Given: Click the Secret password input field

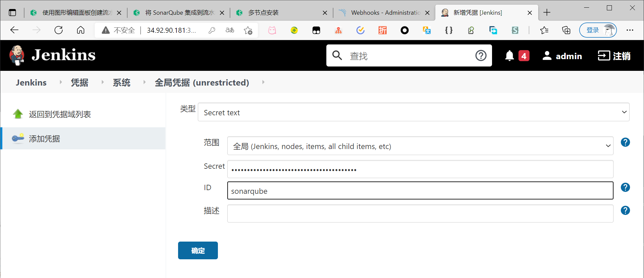Looking at the screenshot, I should coord(420,169).
